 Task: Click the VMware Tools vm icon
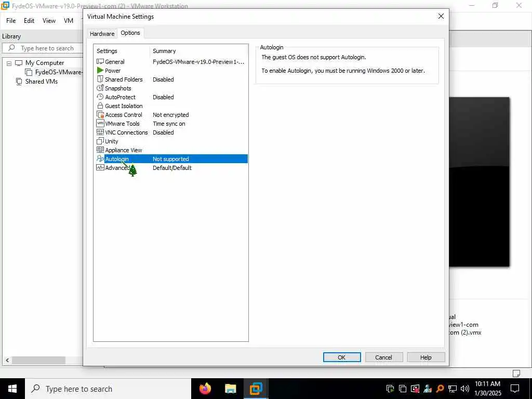click(x=100, y=123)
